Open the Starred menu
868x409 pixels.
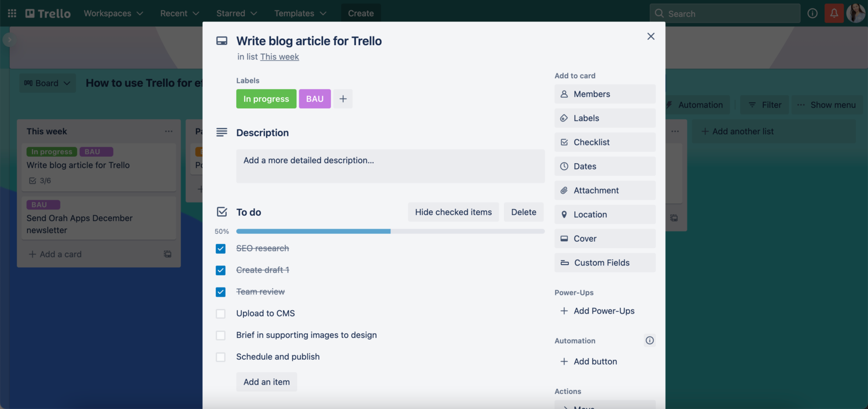click(236, 13)
